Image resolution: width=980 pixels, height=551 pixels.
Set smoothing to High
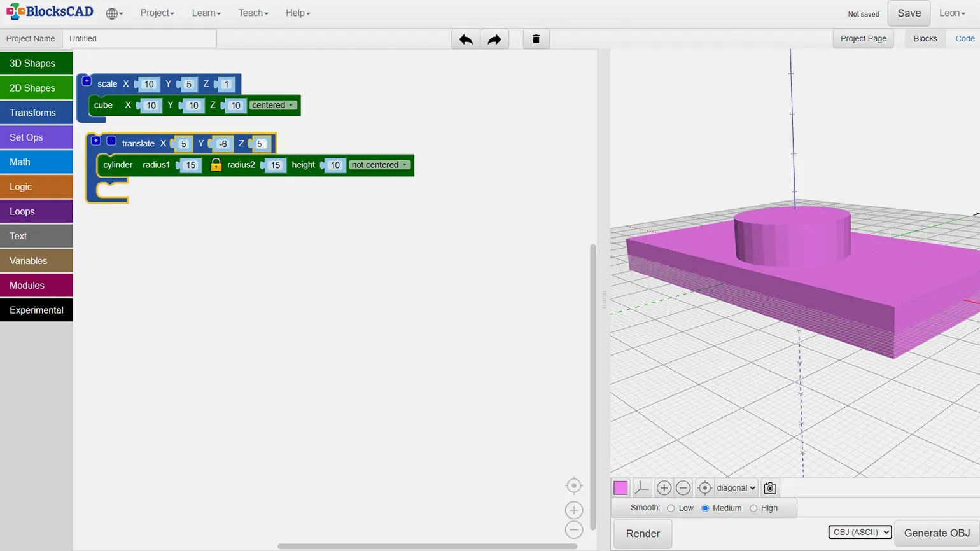click(x=753, y=508)
